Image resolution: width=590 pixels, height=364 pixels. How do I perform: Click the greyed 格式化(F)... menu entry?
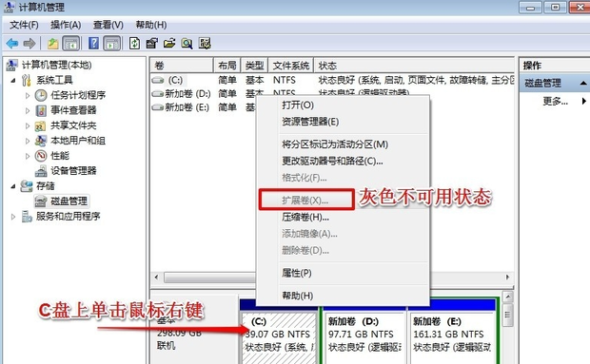[343, 178]
